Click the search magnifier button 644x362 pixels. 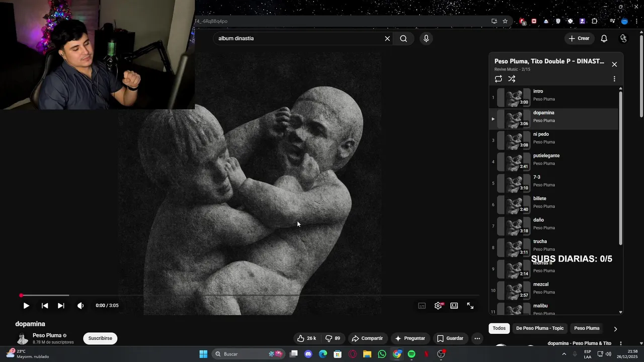tap(404, 39)
